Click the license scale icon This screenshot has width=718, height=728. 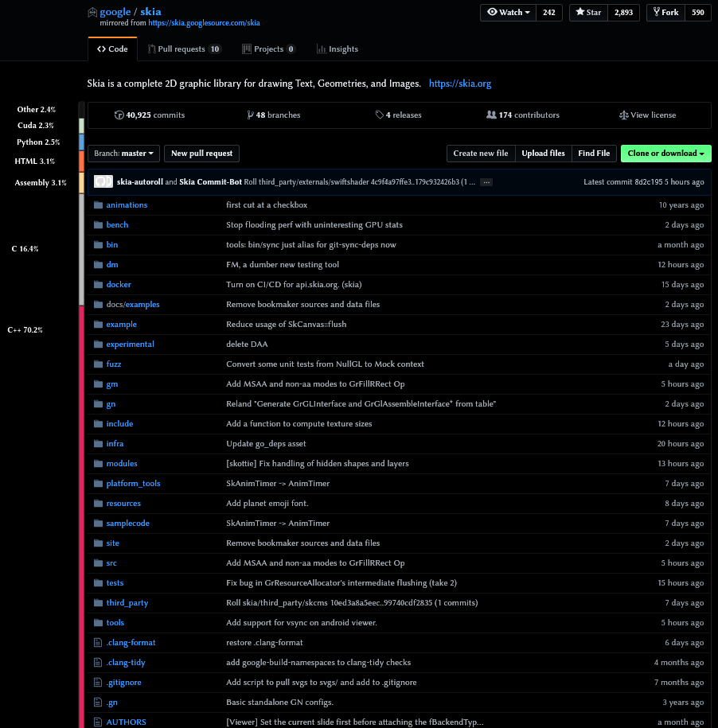(623, 115)
